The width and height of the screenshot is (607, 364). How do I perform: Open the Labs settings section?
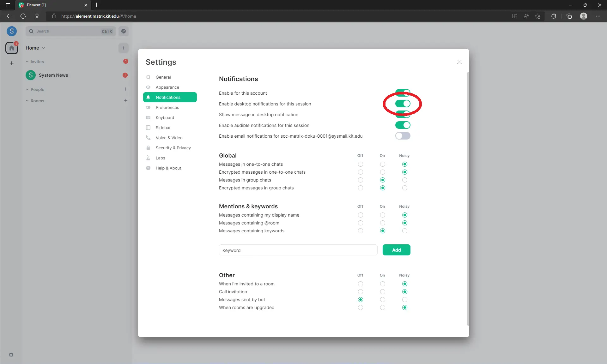[160, 158]
